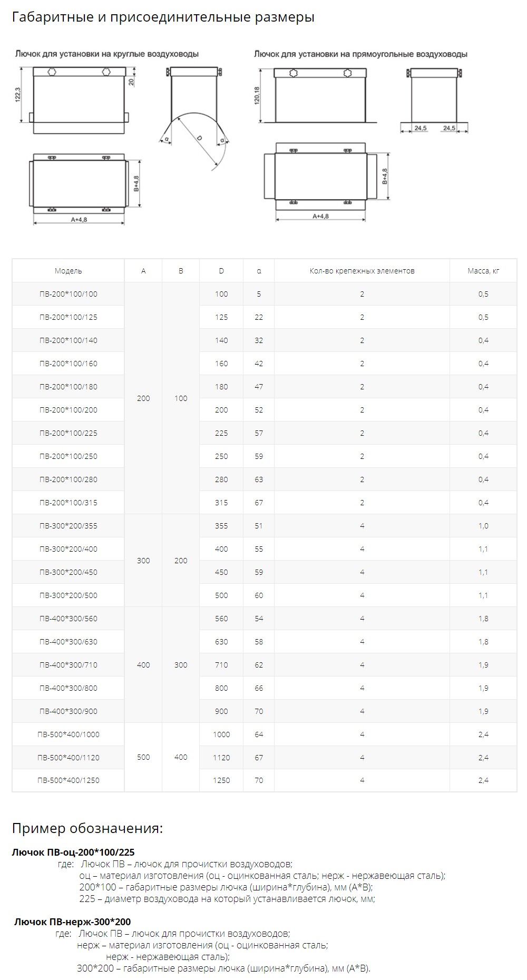
Task: Select the ПВ-400*300/710 model cell
Action: click(69, 665)
